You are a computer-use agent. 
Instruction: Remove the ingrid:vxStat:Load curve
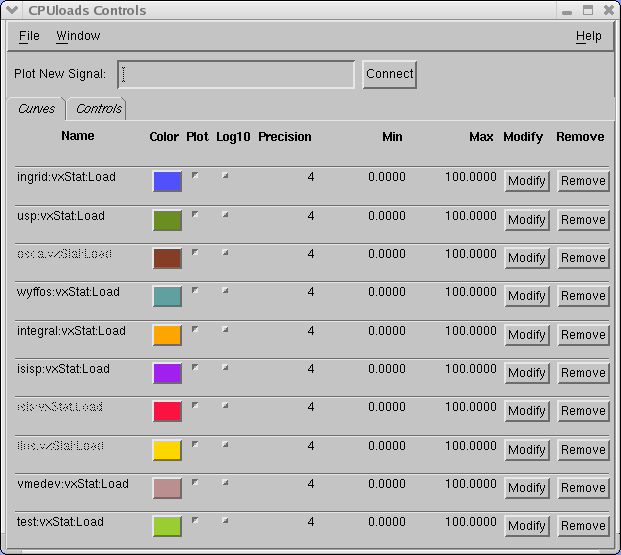pos(583,181)
